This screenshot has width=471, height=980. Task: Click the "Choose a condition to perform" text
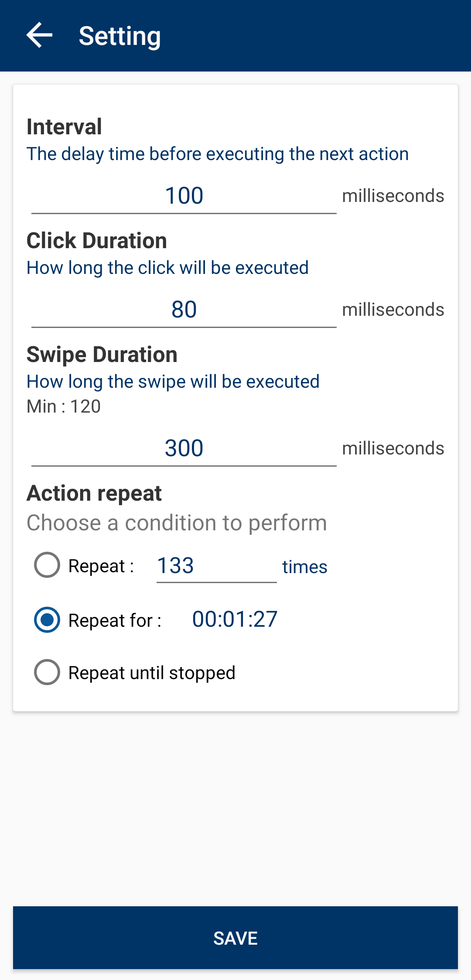(x=177, y=522)
